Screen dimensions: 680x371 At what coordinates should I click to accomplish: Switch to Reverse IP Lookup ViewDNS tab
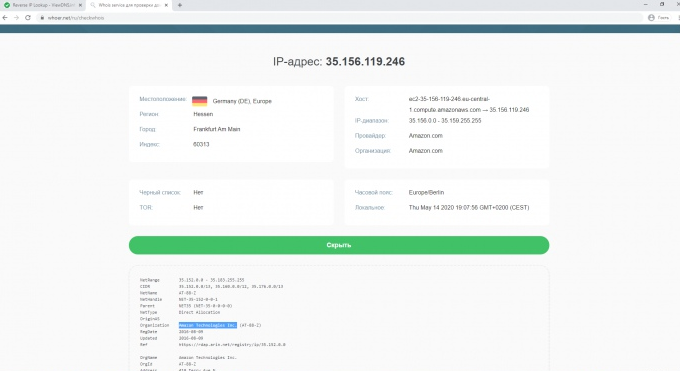[x=43, y=5]
